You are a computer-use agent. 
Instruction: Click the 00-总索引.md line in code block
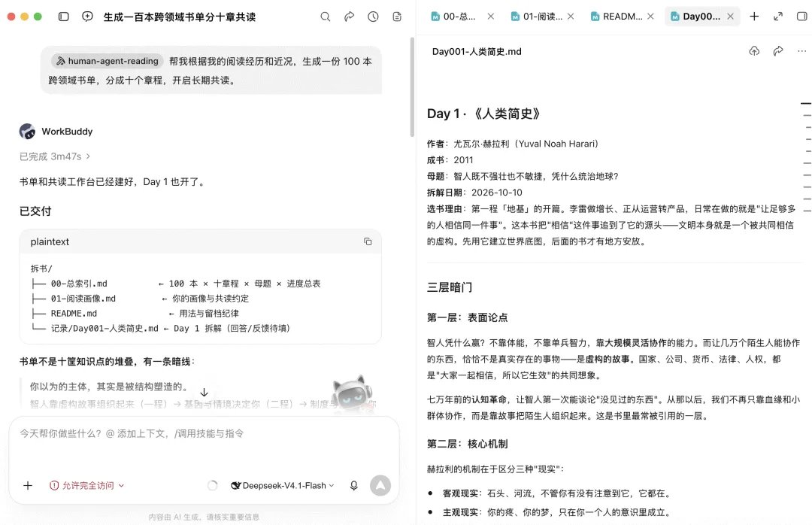coord(175,284)
